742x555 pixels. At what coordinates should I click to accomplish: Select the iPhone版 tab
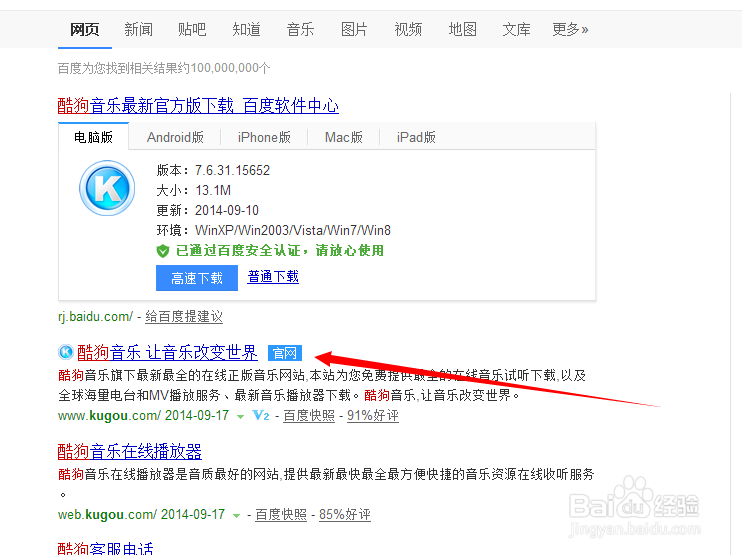click(x=264, y=137)
